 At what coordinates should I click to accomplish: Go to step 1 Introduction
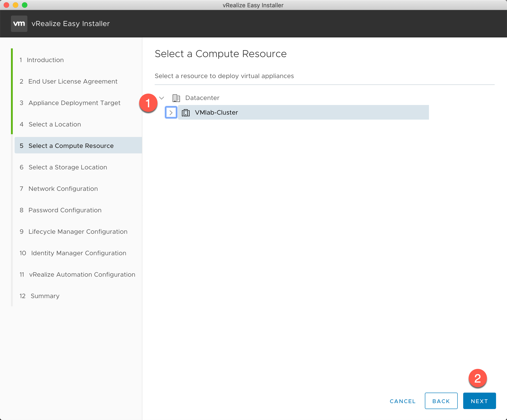tap(42, 60)
